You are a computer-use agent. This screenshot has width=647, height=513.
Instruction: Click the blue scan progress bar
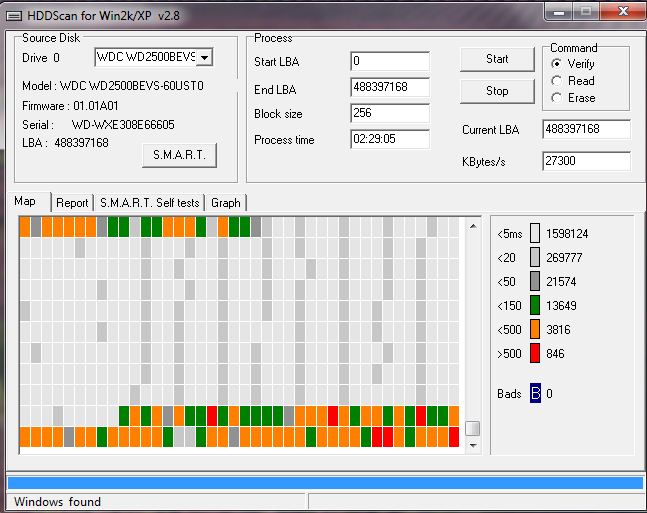point(325,482)
